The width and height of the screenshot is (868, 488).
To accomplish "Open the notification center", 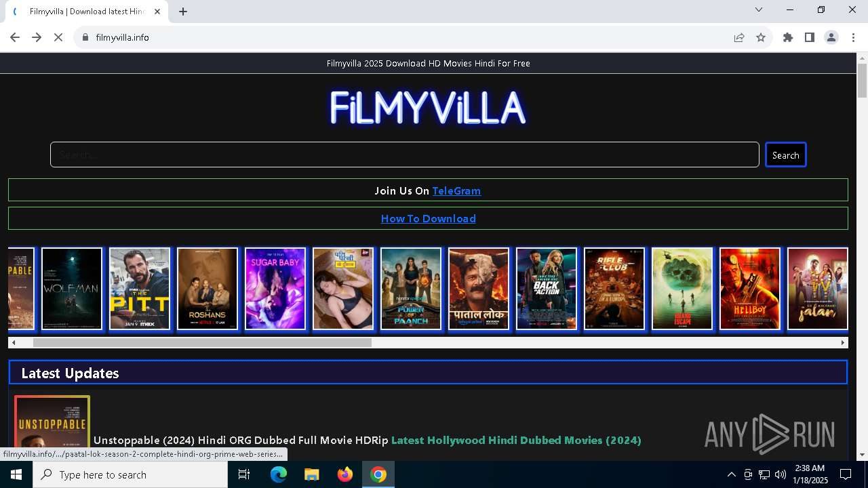I will 846,474.
